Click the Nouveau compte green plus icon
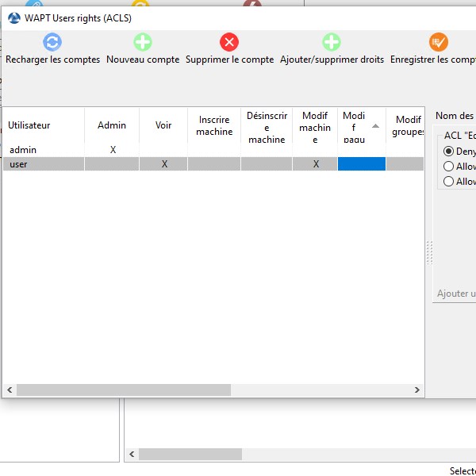The height and width of the screenshot is (476, 476). (x=143, y=42)
